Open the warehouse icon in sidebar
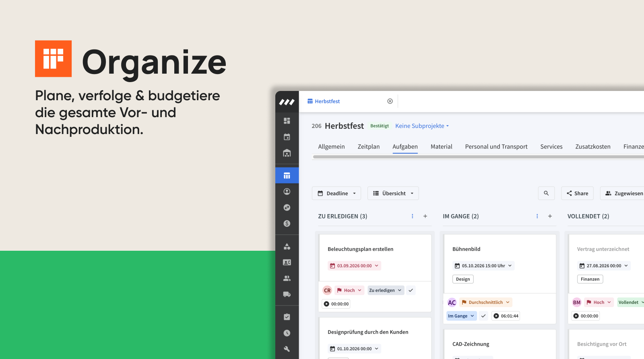The image size is (644, 359). [x=287, y=153]
